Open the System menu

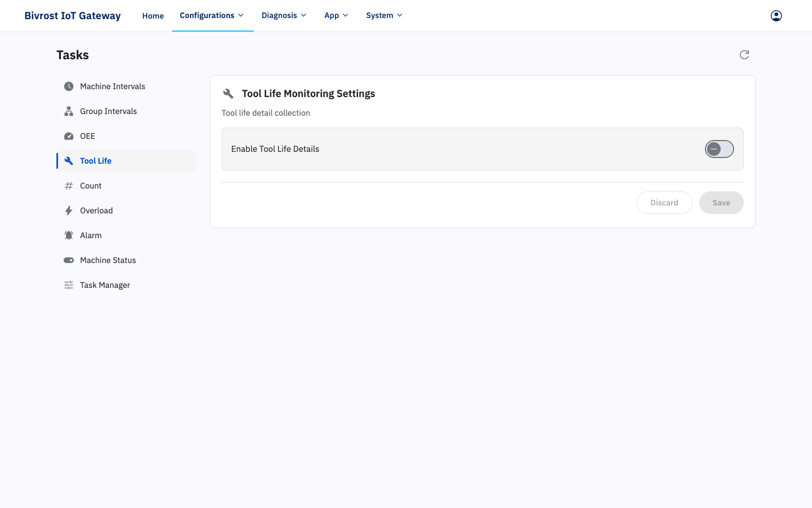(385, 15)
